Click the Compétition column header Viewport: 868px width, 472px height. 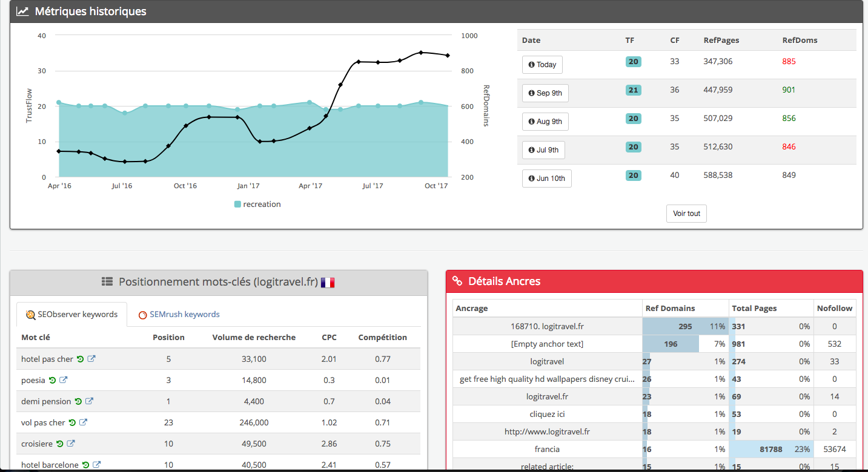pos(382,338)
